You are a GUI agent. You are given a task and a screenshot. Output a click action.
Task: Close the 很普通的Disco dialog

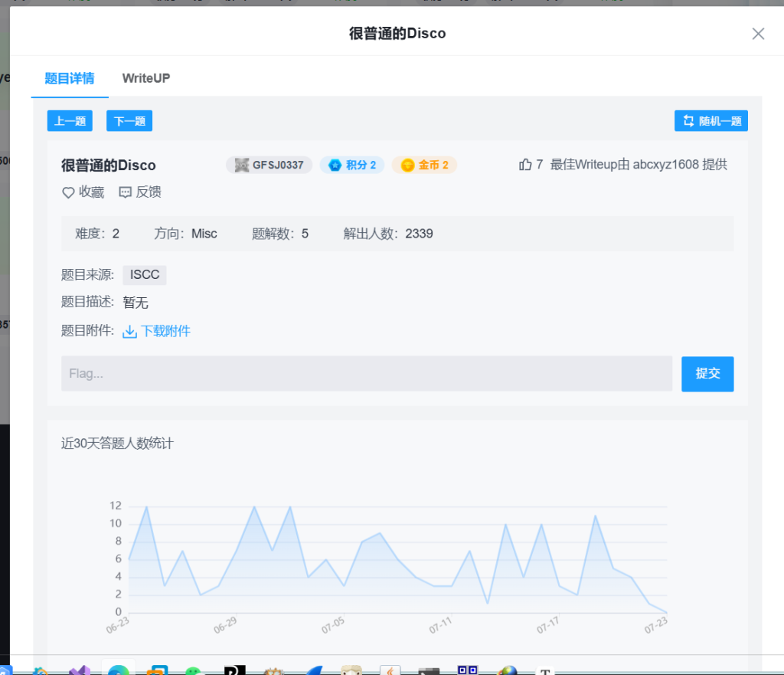pos(758,34)
